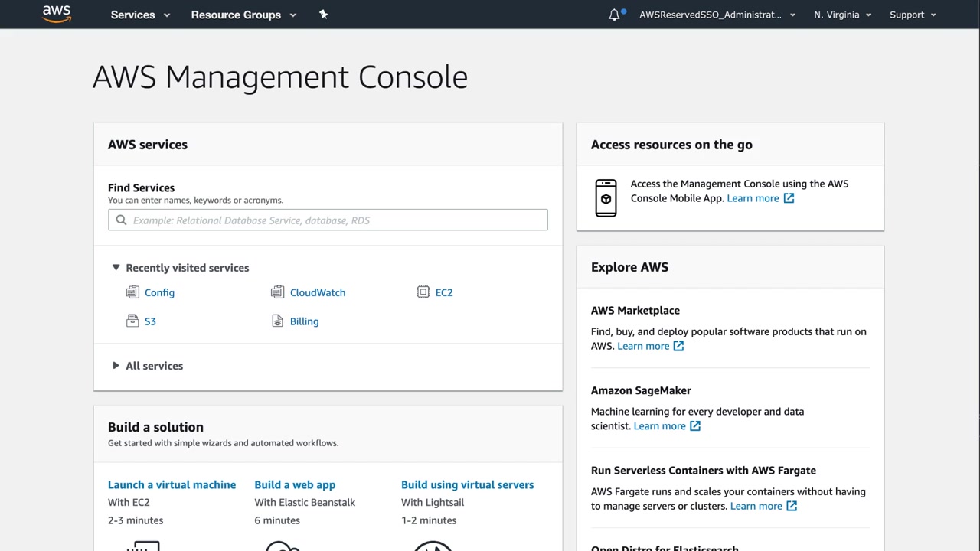Click the Billing document icon

(x=277, y=321)
